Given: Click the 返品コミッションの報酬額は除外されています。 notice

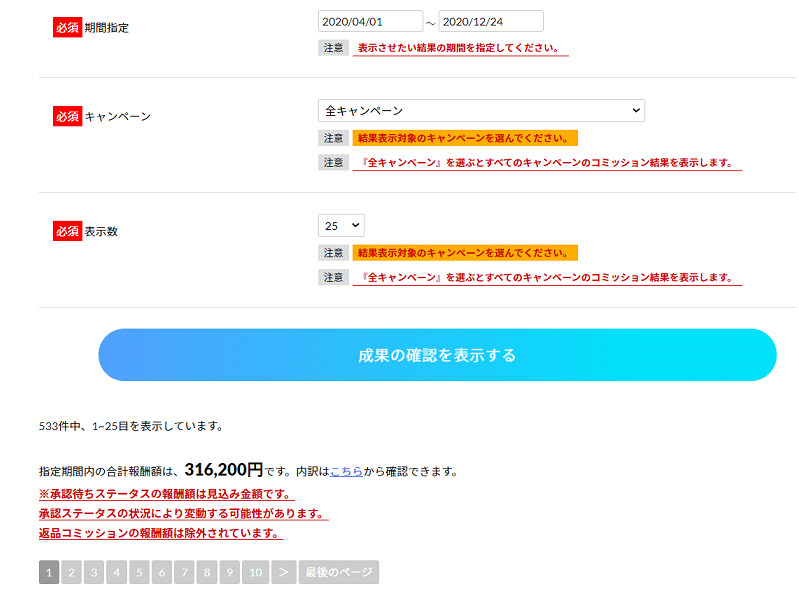Looking at the screenshot, I should [161, 533].
